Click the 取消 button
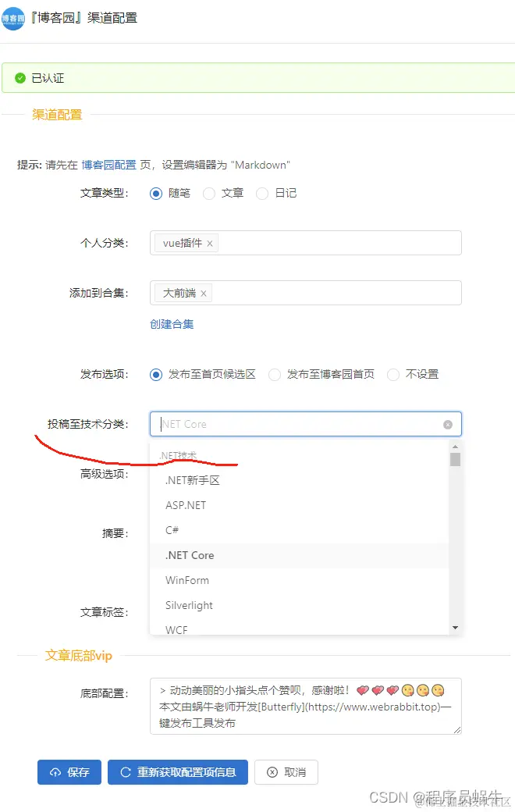This screenshot has width=515, height=812. [x=286, y=772]
